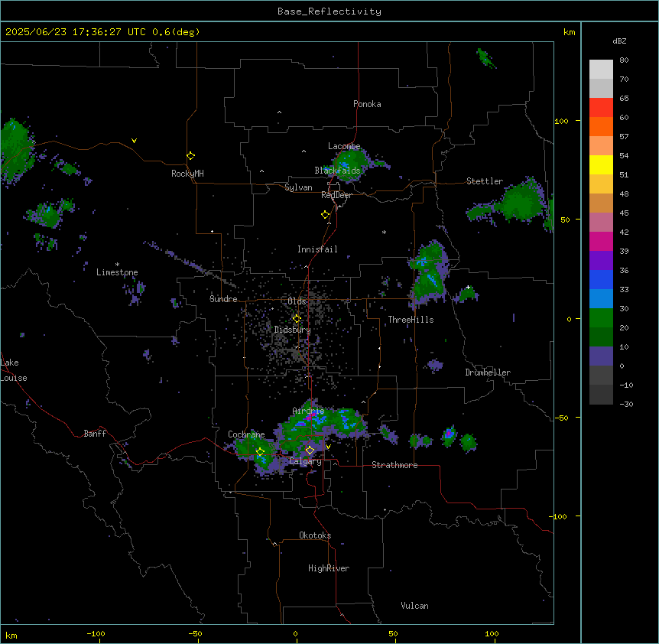The height and width of the screenshot is (644, 659).
Task: Select the Sylvan label
Action: click(298, 187)
